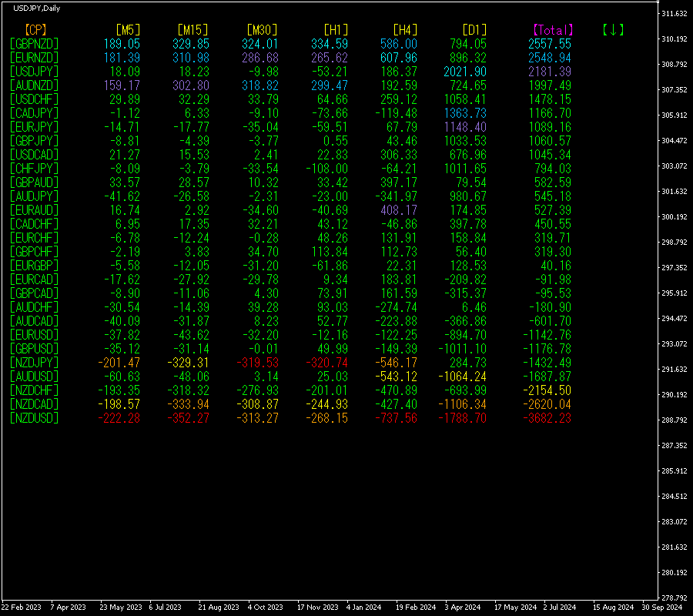This screenshot has height=616, width=693.
Task: Click the NZDJPY M30 value -319.53
Action: pos(258,363)
